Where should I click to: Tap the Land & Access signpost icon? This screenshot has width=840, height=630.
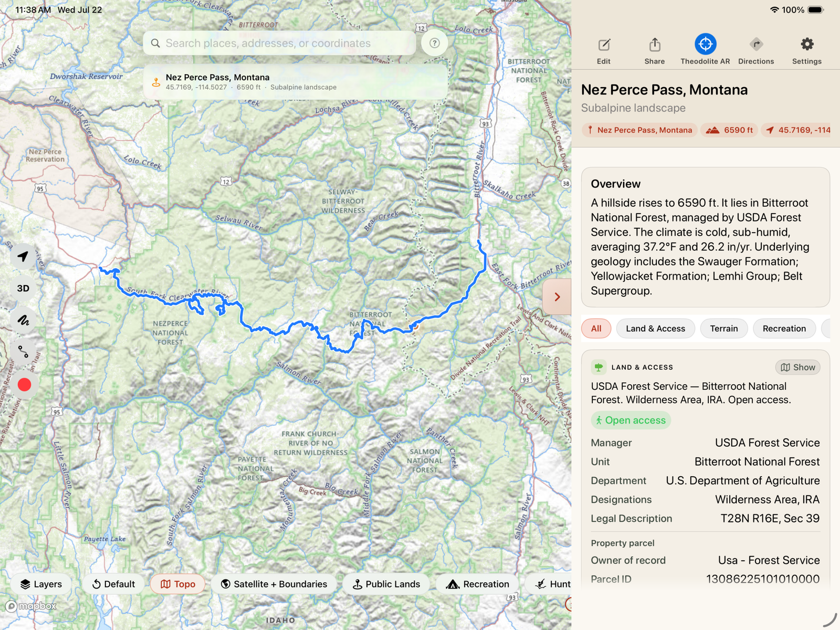pos(598,367)
